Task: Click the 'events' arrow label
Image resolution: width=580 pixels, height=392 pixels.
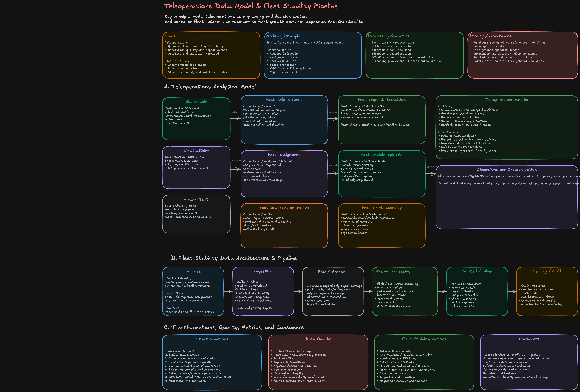Action: tap(333, 112)
